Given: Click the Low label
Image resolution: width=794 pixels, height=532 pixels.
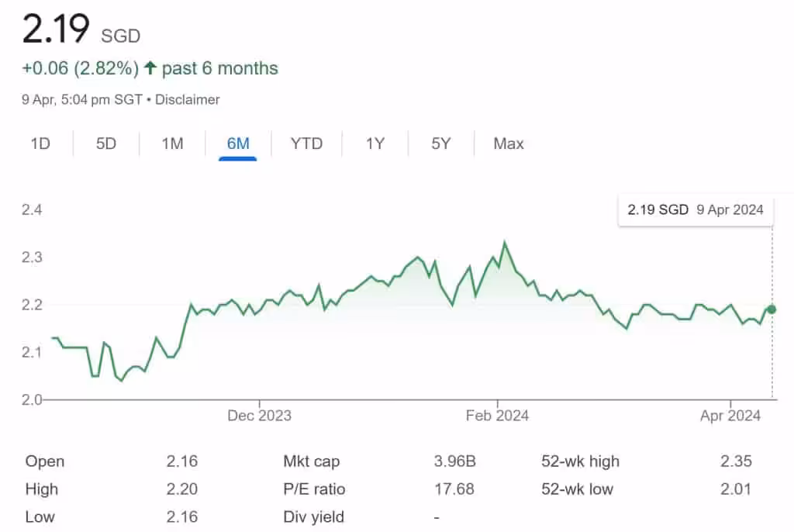Looking at the screenshot, I should tap(40, 517).
